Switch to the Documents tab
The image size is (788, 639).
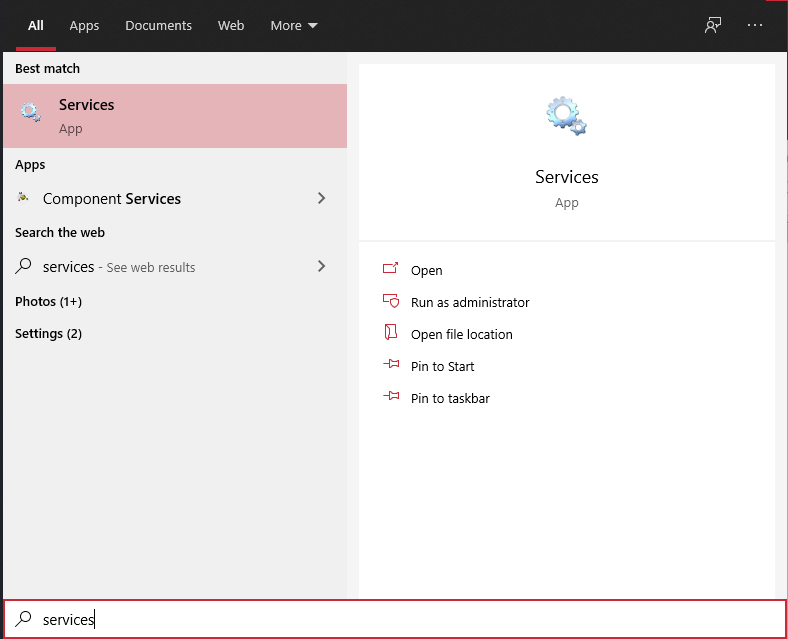pyautogui.click(x=159, y=26)
